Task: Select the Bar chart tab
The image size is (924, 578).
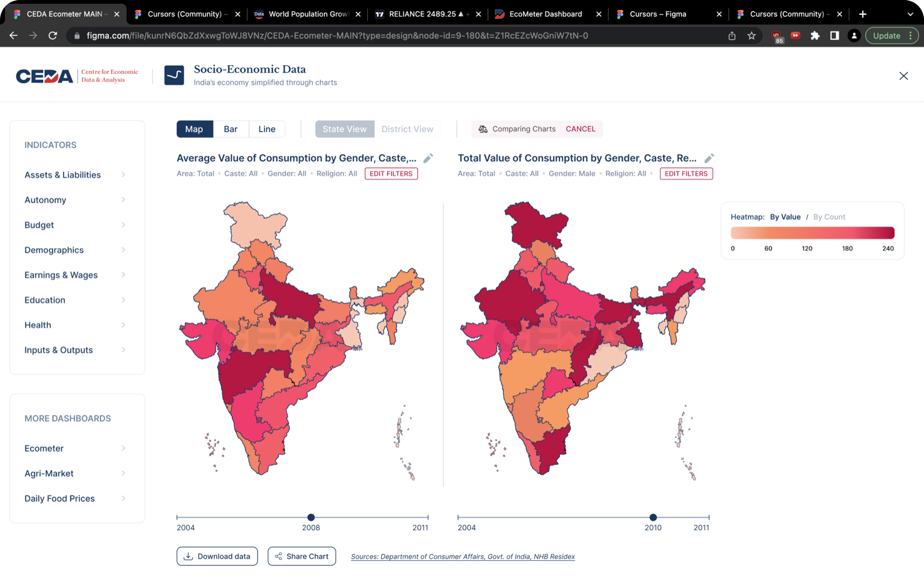Action: coord(230,129)
